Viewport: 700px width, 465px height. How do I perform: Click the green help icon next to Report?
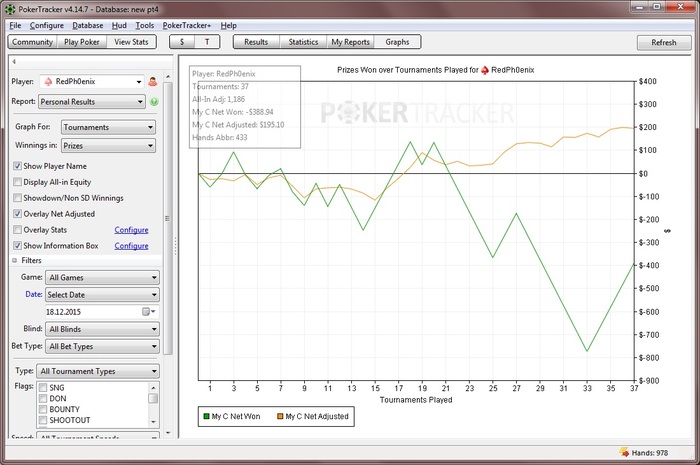tap(154, 101)
